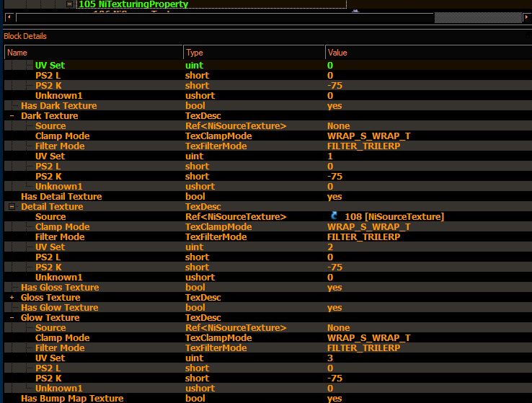
Task: Select the Gloss Texture row name
Action: (50, 298)
